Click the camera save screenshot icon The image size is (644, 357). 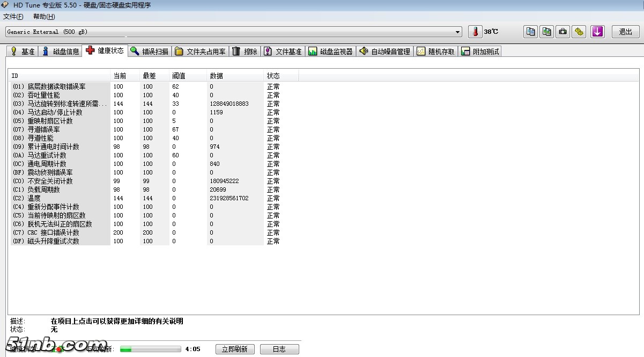pyautogui.click(x=562, y=32)
